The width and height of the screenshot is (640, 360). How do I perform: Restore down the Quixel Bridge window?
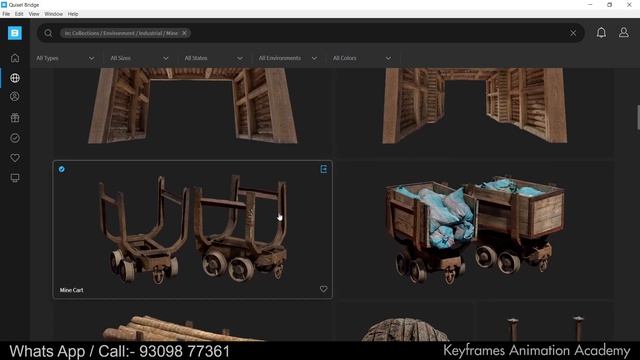tap(609, 5)
